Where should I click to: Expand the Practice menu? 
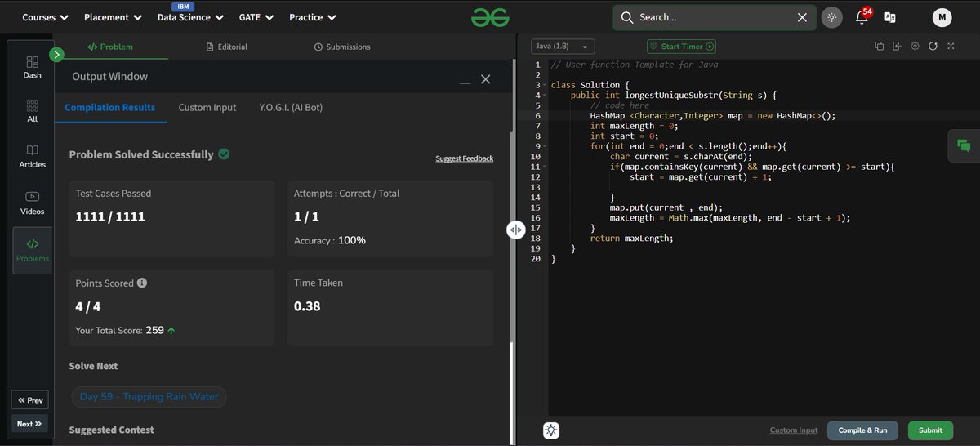click(312, 17)
